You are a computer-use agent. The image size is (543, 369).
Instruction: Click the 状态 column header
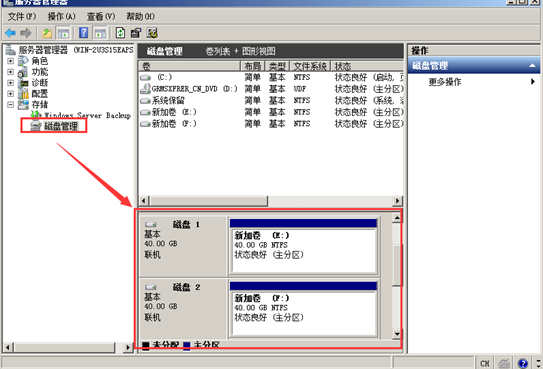pos(367,66)
